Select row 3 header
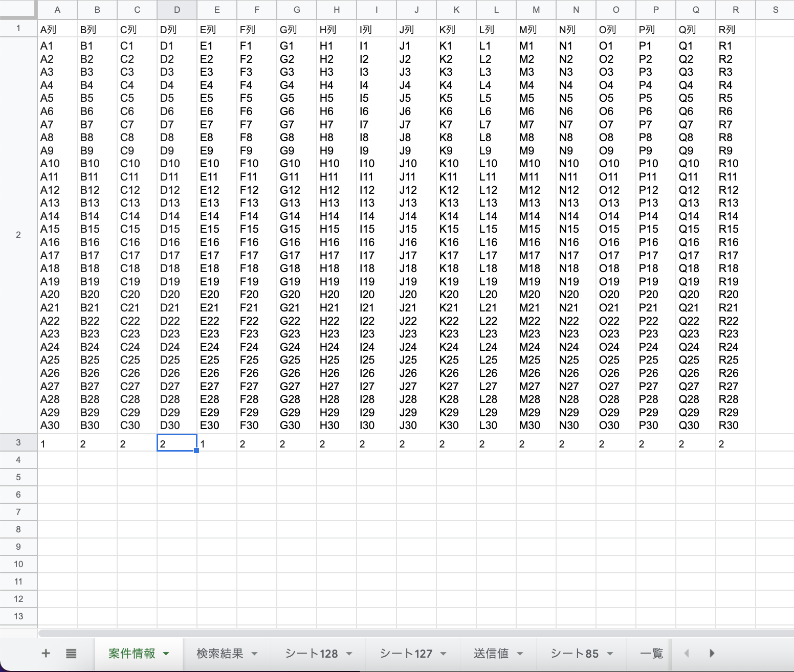 point(18,442)
